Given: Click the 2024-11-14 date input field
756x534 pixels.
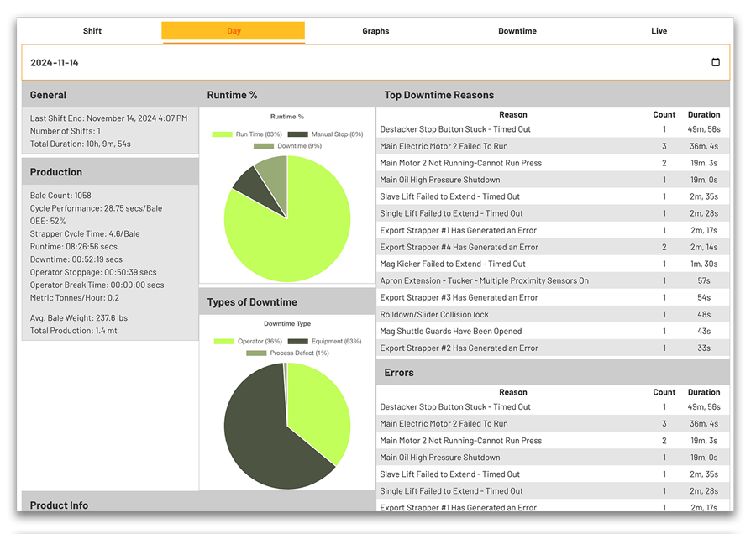Looking at the screenshot, I should point(336,63).
